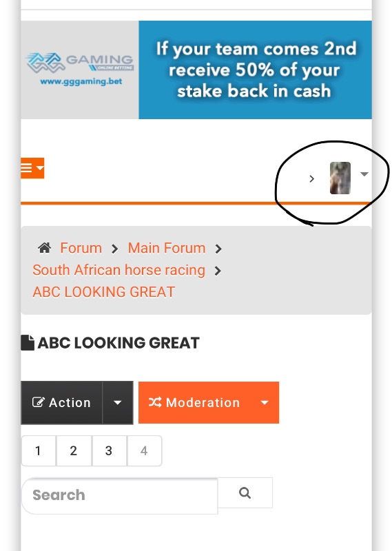Click the small chevron beside avatar
This screenshot has width=392, height=551.
[x=311, y=179]
